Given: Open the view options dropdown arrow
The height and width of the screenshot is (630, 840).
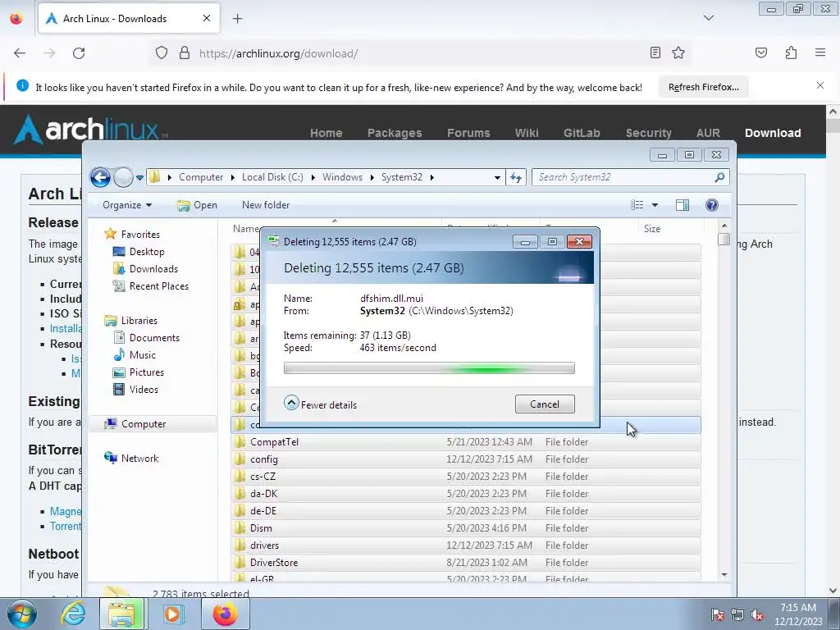Looking at the screenshot, I should click(655, 205).
